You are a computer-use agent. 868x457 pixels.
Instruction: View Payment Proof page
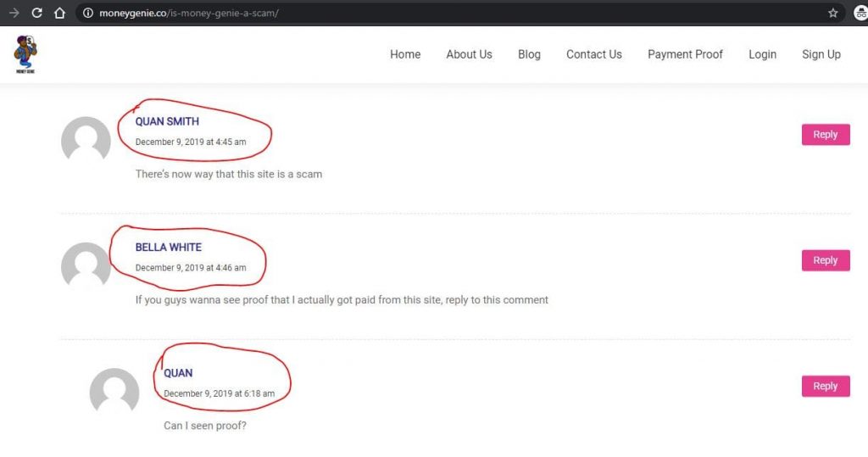pos(685,54)
